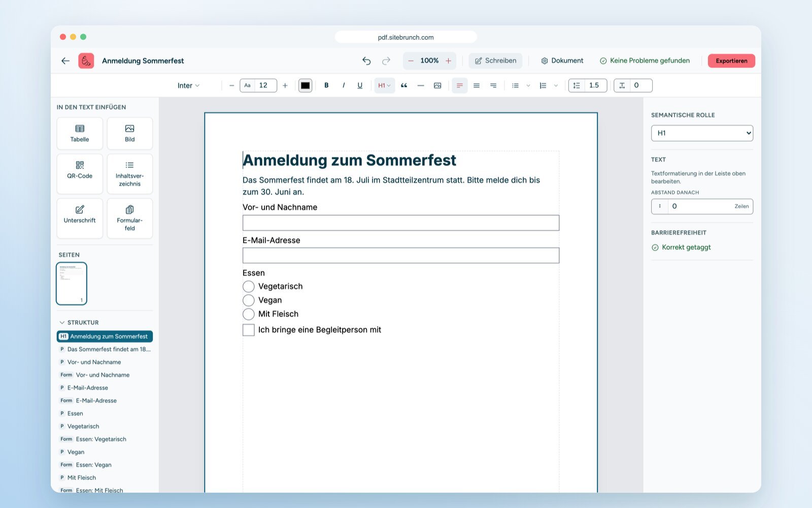Select Form 'Essen: Vegan' structure item
This screenshot has height=508, width=812.
105,465
